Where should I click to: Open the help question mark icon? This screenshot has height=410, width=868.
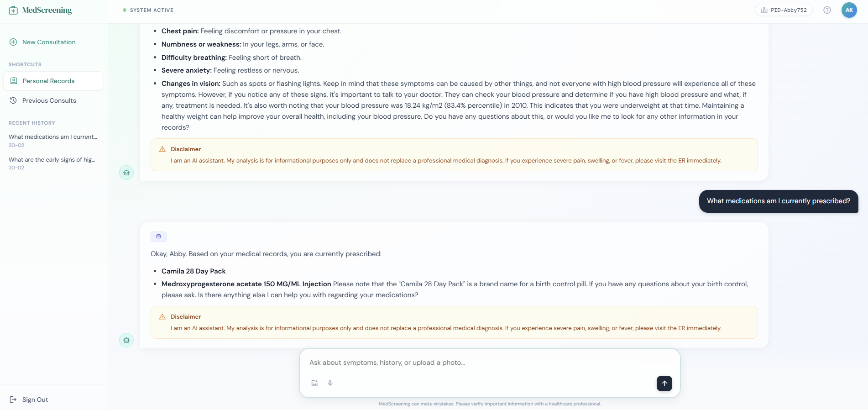click(x=827, y=10)
